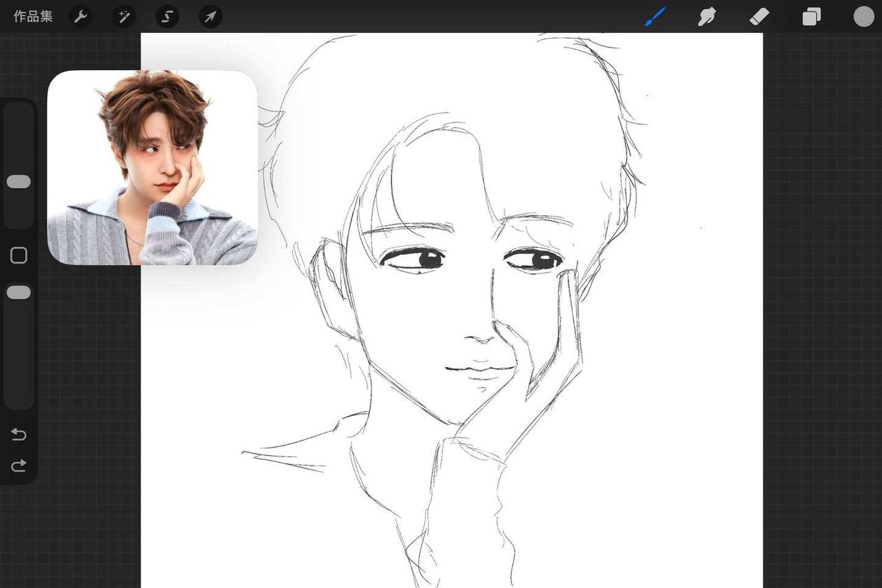Screen dimensions: 882x588
Task: Open the color picker circle
Action: pyautogui.click(x=863, y=17)
